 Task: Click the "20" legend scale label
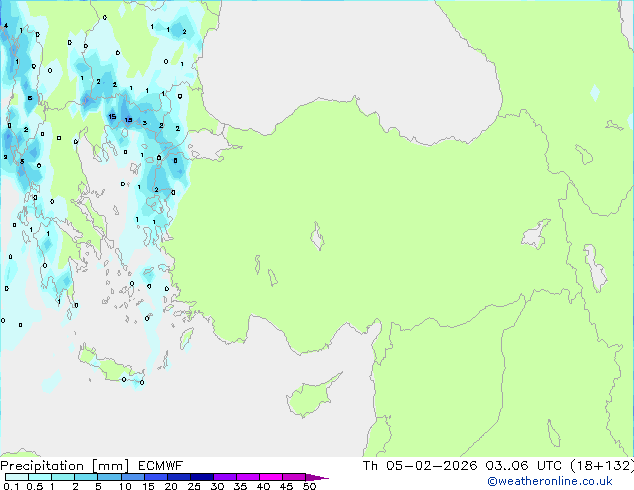pos(171,486)
